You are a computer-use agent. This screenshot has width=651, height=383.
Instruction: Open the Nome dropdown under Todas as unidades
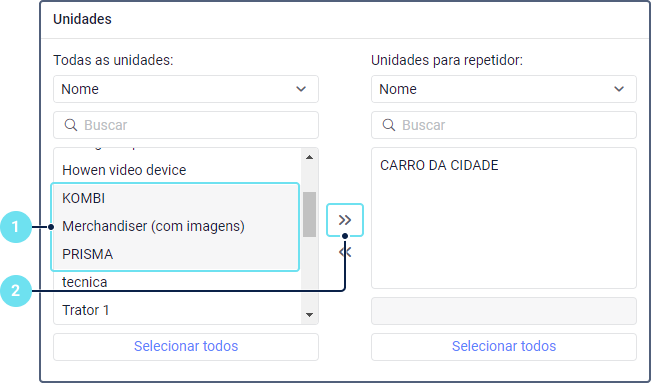[x=186, y=89]
